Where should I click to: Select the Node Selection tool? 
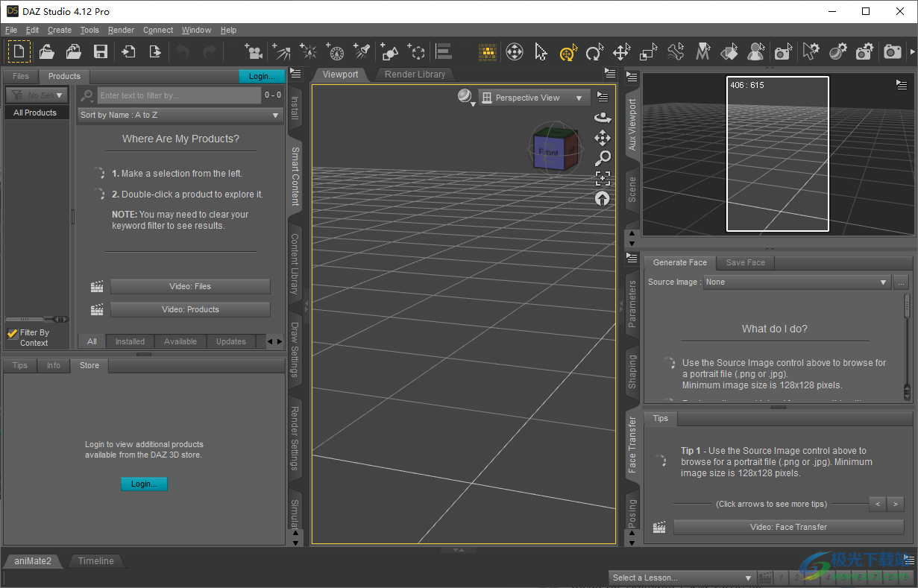point(540,51)
